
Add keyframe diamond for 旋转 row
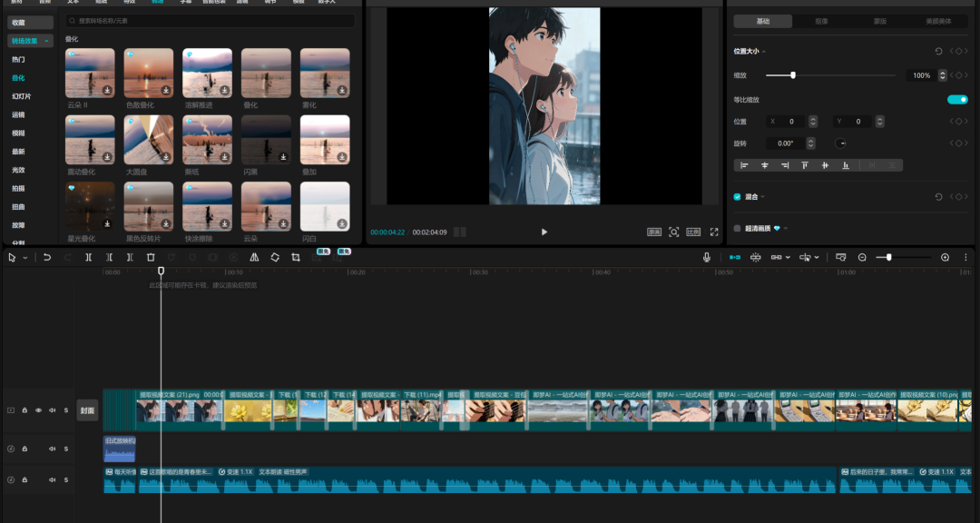(959, 143)
